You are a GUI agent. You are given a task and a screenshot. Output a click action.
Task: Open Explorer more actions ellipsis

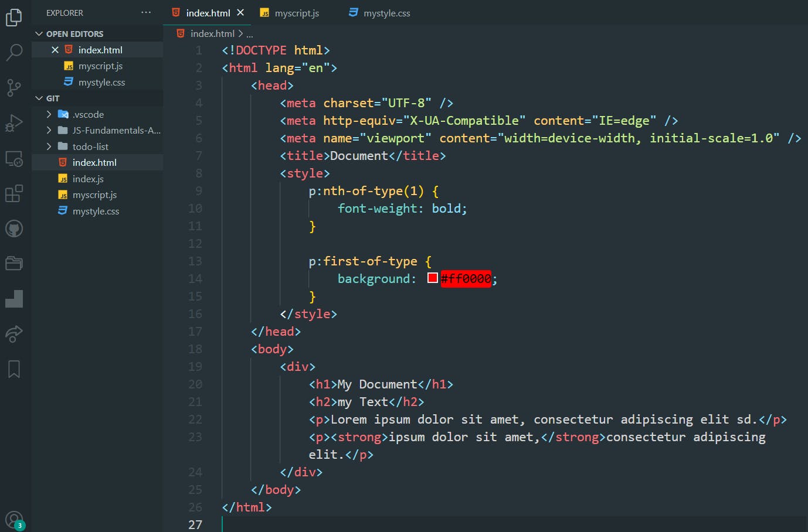click(146, 12)
